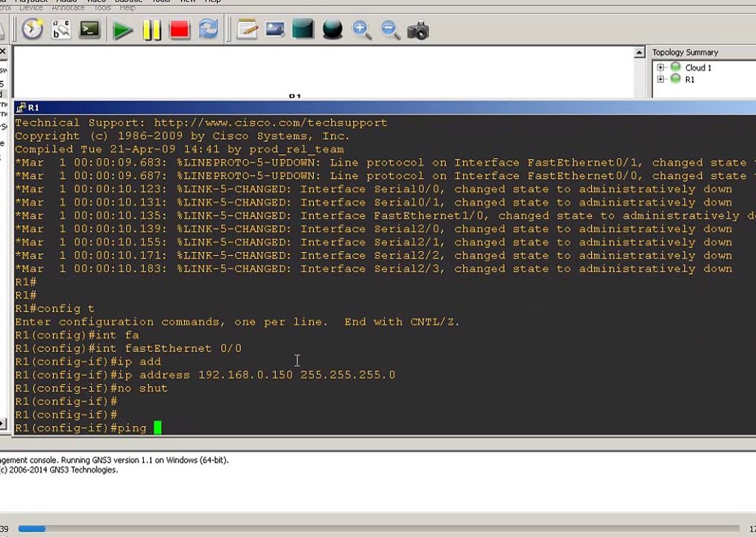Suspend all devices with yellow pause icon

tap(151, 30)
